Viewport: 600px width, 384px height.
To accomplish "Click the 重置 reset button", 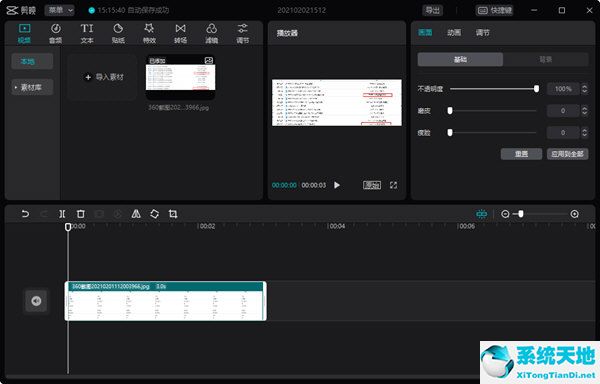I will [x=521, y=154].
